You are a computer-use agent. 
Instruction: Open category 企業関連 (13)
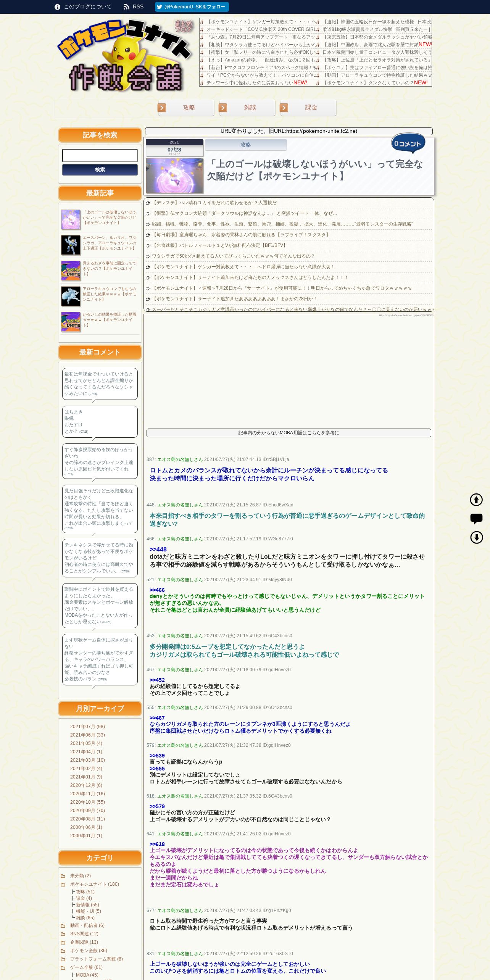[84, 942]
